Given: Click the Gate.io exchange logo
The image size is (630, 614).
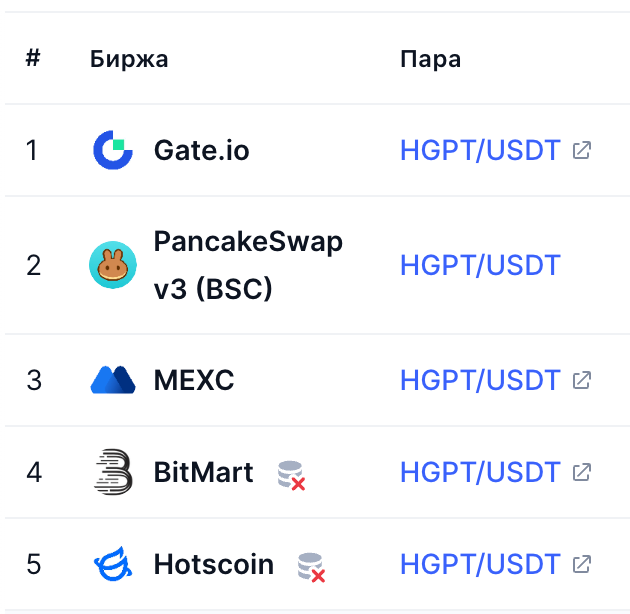Looking at the screenshot, I should point(113,151).
